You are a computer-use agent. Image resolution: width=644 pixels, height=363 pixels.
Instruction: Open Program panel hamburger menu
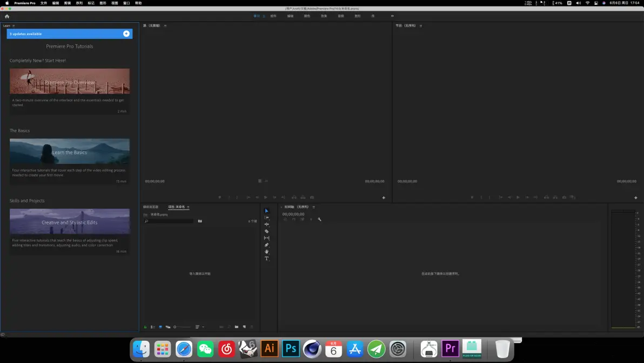(421, 25)
